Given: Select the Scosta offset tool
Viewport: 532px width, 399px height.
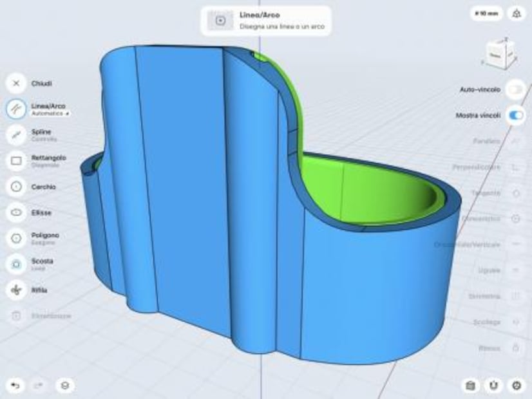Looking at the screenshot, I should 16,264.
